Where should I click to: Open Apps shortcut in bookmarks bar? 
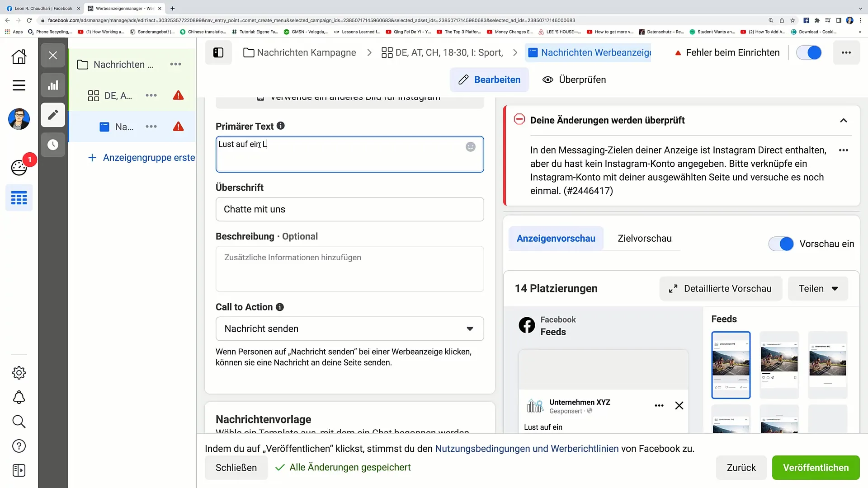[14, 32]
